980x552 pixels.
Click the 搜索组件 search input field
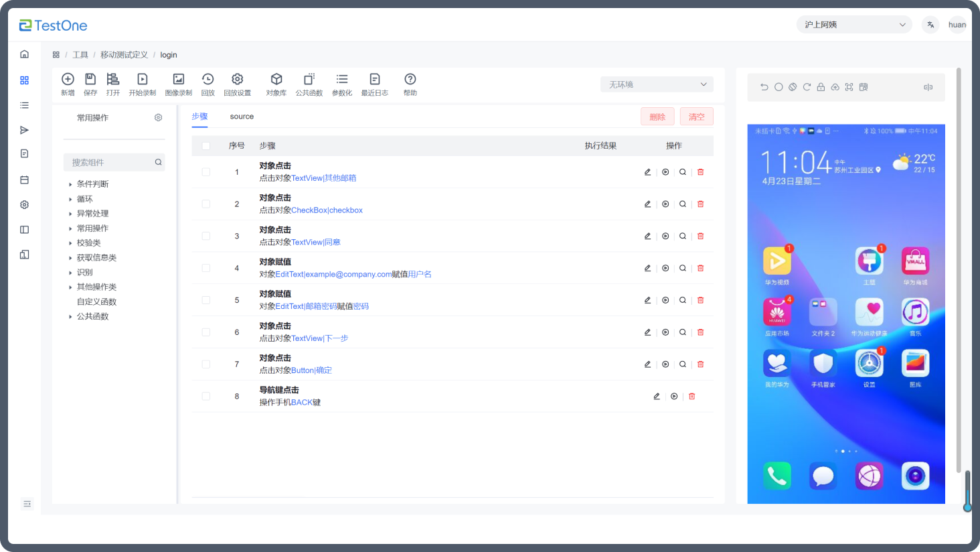[110, 163]
